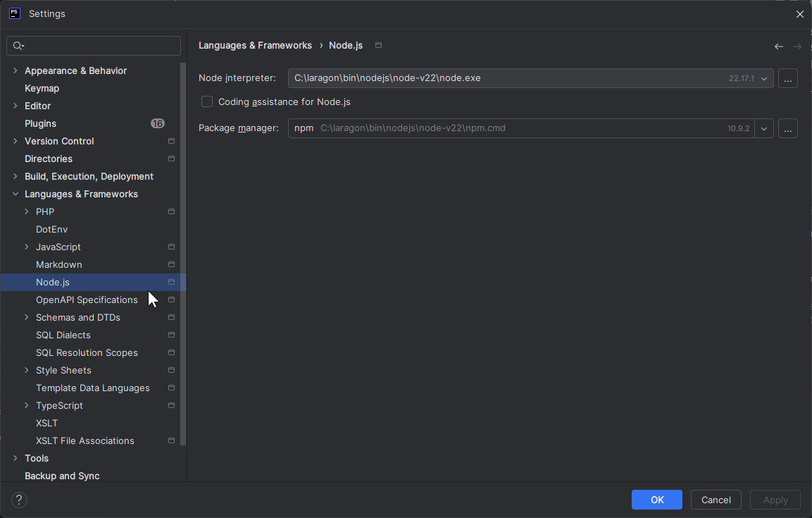Open SQL Resolution Scopes page
812x518 pixels.
pyautogui.click(x=87, y=352)
